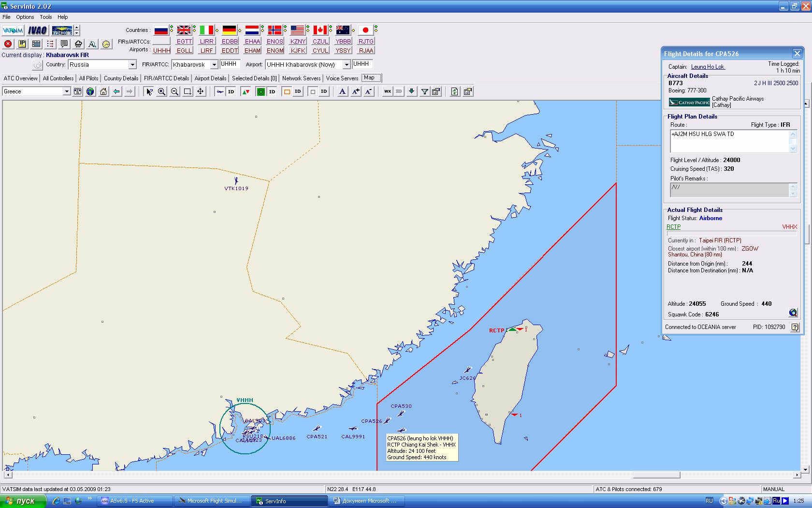Toggle WX weather overlay button

388,91
